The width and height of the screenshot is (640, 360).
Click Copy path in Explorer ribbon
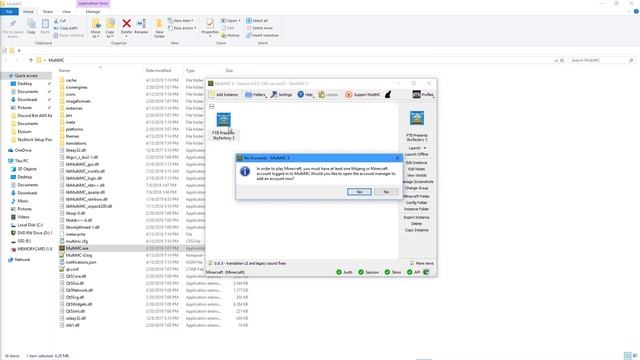(x=66, y=28)
